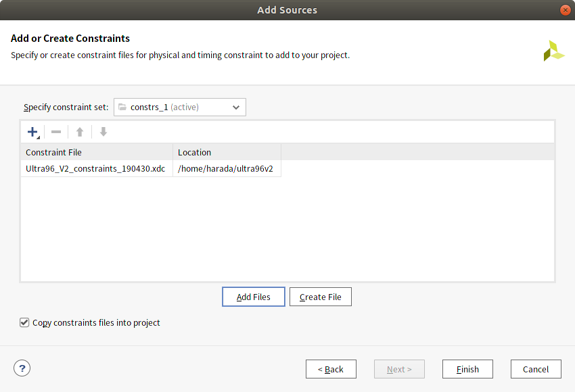Go to the previous step with Back
The image size is (575, 392).
click(x=331, y=369)
